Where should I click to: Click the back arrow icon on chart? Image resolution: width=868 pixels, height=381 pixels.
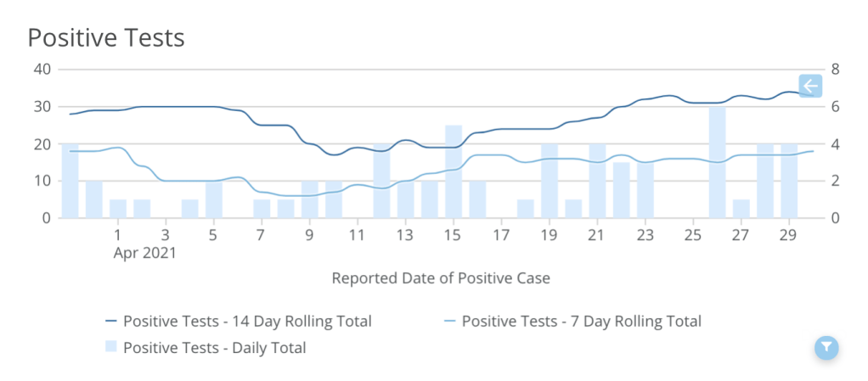coord(810,86)
